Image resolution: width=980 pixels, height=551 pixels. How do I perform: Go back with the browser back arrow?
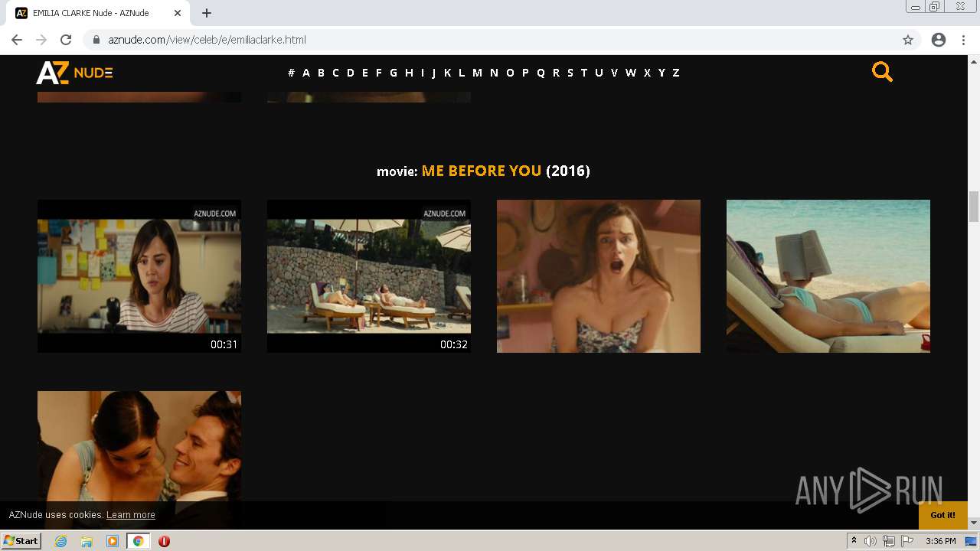pos(17,40)
